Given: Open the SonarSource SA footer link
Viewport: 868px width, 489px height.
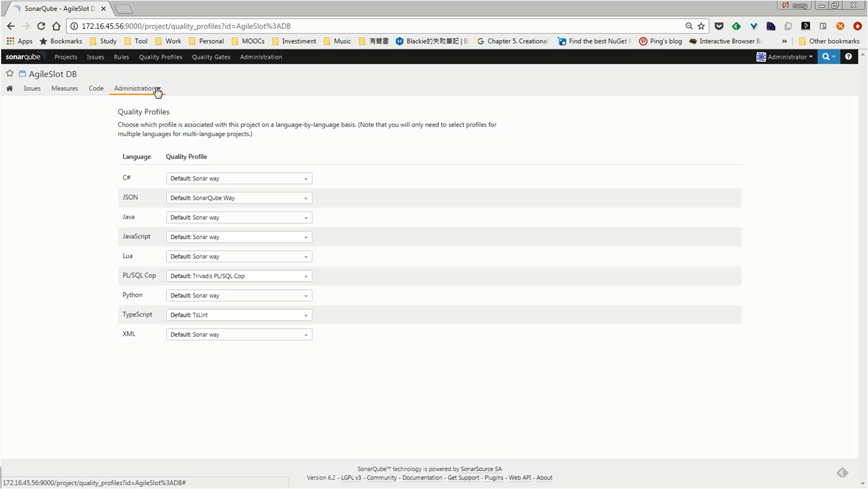Looking at the screenshot, I should [481, 469].
